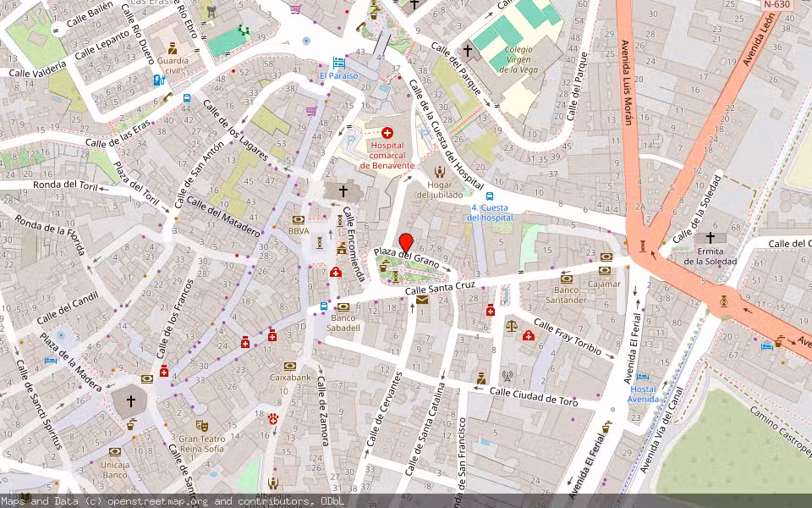This screenshot has width=812, height=508.
Task: Click the fuel station icon near Calle Valdería
Action: click(x=159, y=80)
